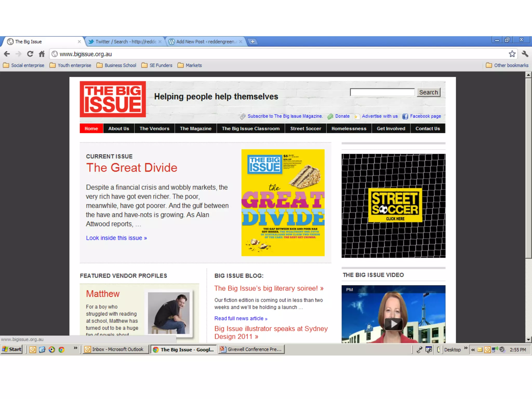
Task: Click the browser reload button
Action: coord(30,54)
